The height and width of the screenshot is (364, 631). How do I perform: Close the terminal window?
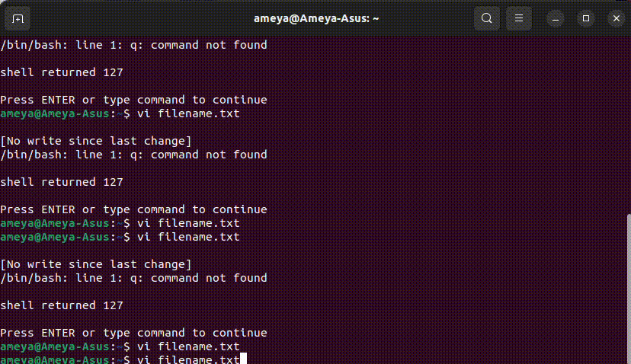pyautogui.click(x=617, y=18)
